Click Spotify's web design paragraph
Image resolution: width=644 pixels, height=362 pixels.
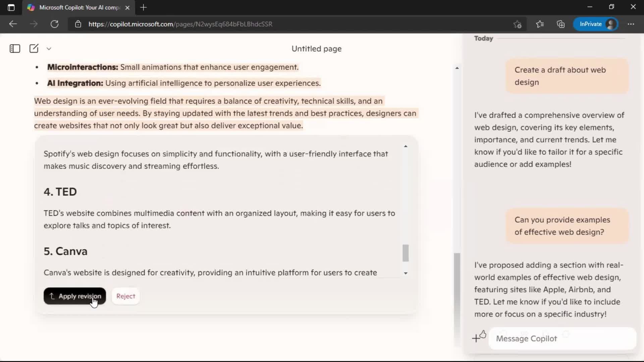click(216, 160)
